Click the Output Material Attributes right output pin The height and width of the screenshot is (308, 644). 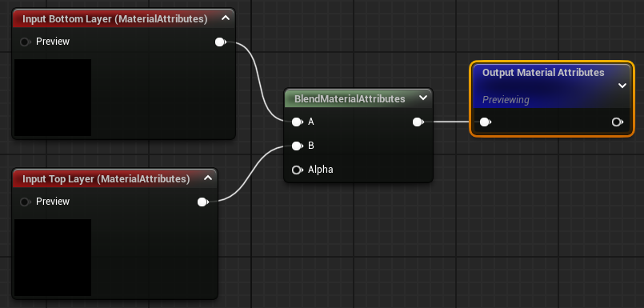618,122
